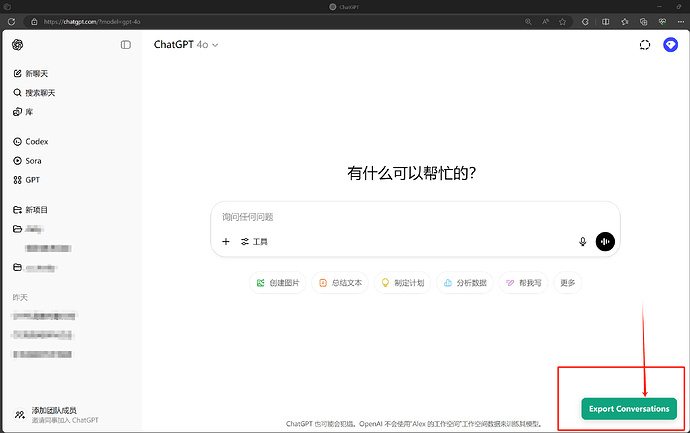Open the 库 library item
The image size is (690, 433).
[x=23, y=112]
